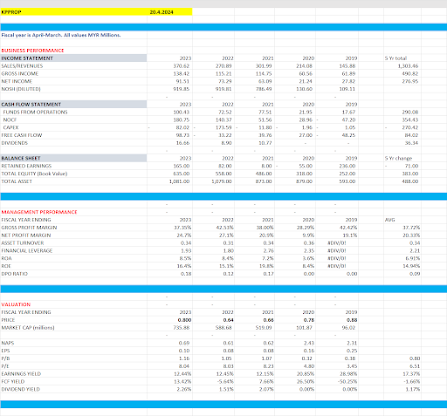The width and height of the screenshot is (447, 416).
Task: Click the fiscal year April-March note
Action: 61,35
